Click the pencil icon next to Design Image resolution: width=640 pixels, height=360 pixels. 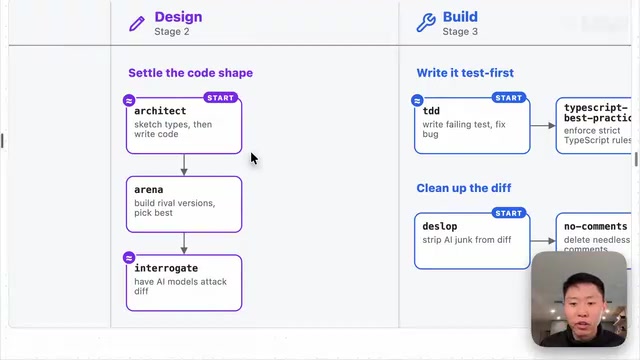(137, 24)
